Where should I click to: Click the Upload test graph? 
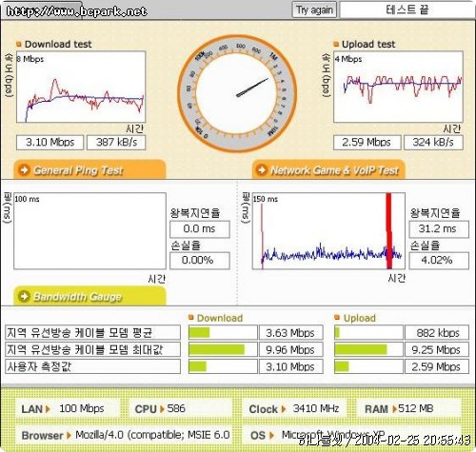click(398, 87)
